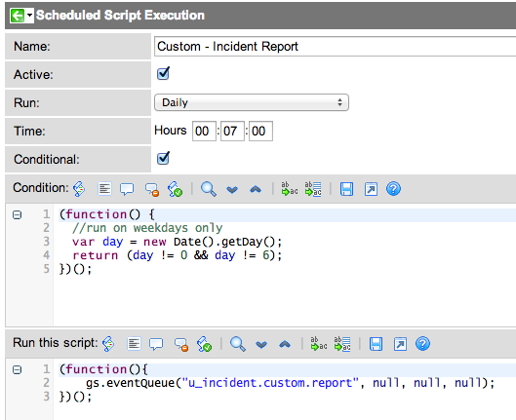Click Find Next arrow in Run this script toolbar
This screenshot has height=420, width=516.
point(261,345)
